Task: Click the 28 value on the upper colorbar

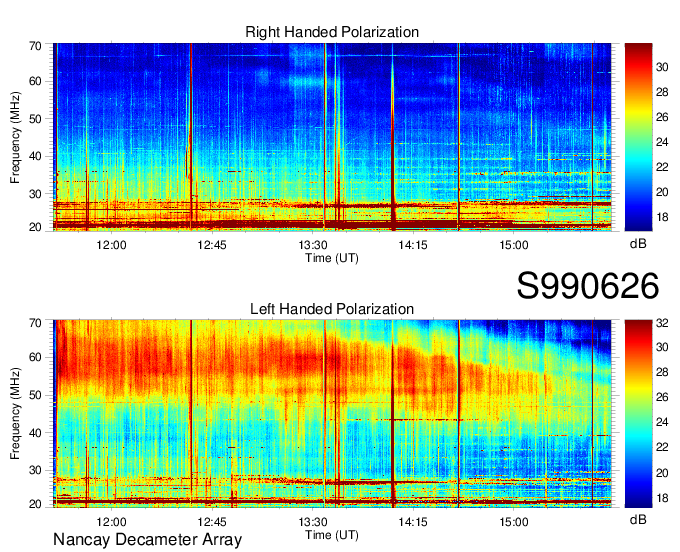Action: pyautogui.click(x=662, y=92)
